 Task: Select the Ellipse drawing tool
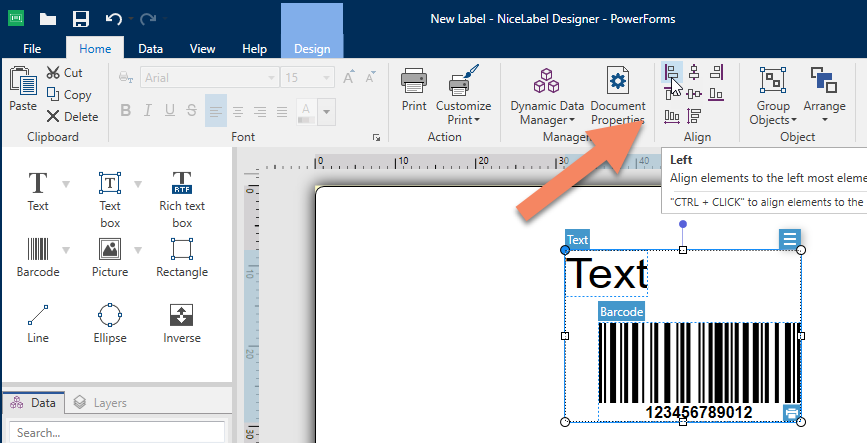coord(109,324)
